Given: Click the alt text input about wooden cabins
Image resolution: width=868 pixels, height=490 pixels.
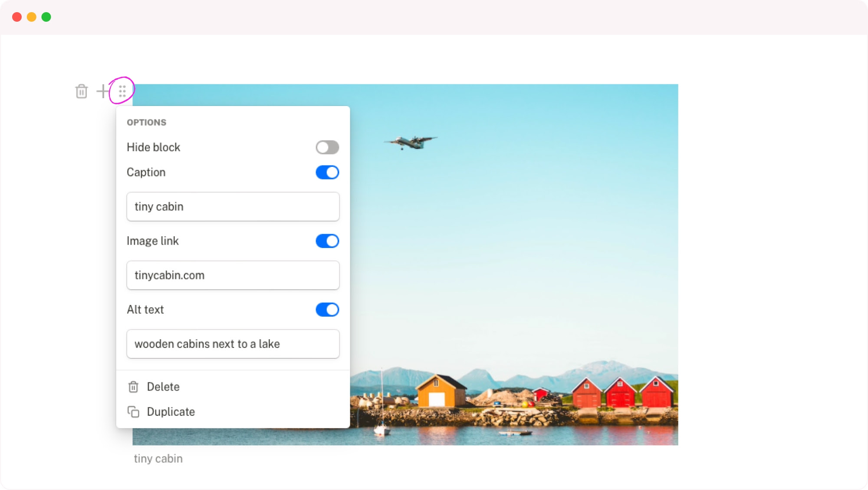Looking at the screenshot, I should point(233,344).
